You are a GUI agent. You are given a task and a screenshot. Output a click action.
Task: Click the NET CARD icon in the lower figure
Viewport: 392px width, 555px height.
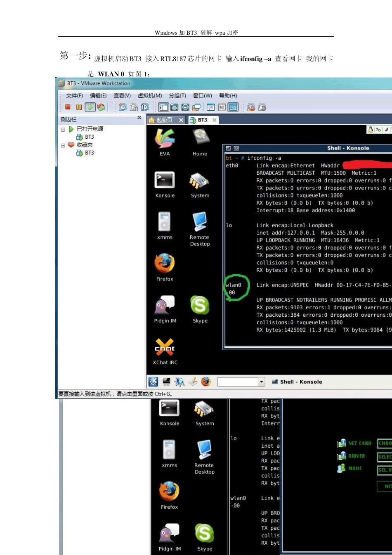pyautogui.click(x=342, y=444)
